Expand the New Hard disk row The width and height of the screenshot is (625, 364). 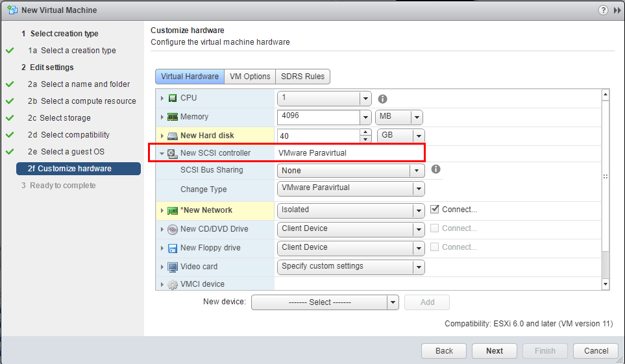162,136
